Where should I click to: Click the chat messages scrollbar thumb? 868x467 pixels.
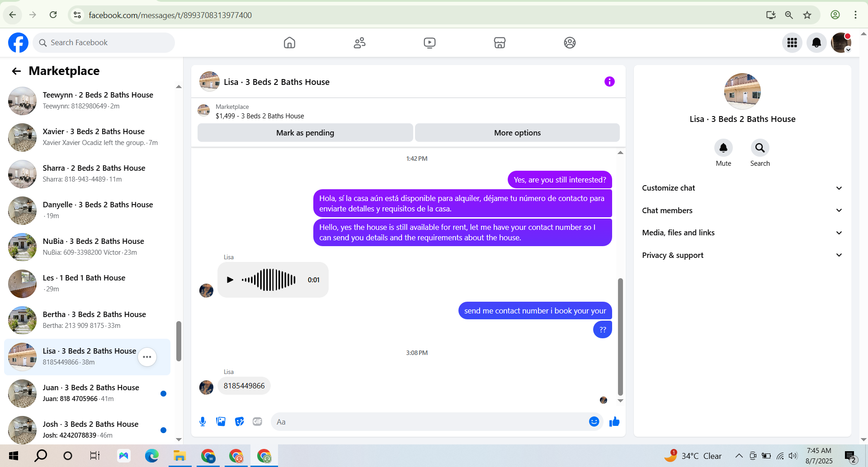(620, 336)
